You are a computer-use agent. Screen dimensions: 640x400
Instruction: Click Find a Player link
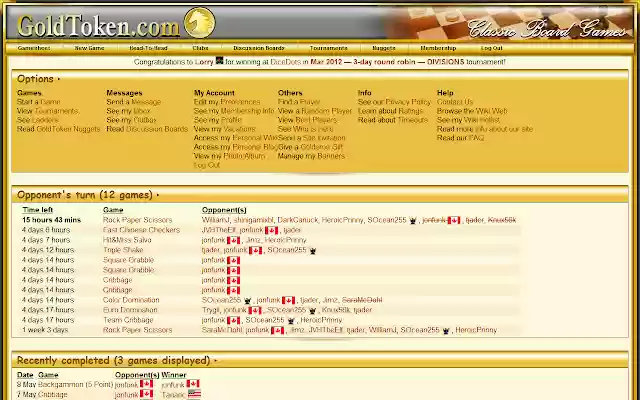pyautogui.click(x=299, y=102)
